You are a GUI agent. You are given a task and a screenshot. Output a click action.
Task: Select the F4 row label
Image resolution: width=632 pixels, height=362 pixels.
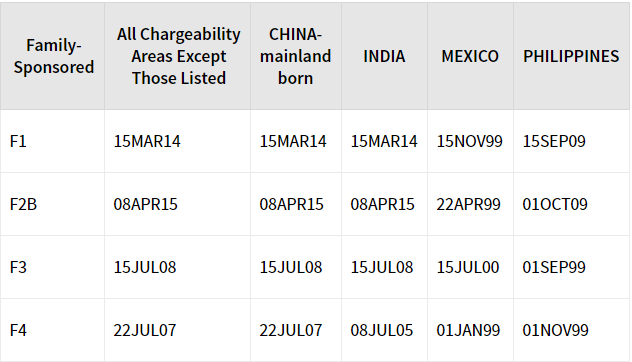(x=18, y=330)
